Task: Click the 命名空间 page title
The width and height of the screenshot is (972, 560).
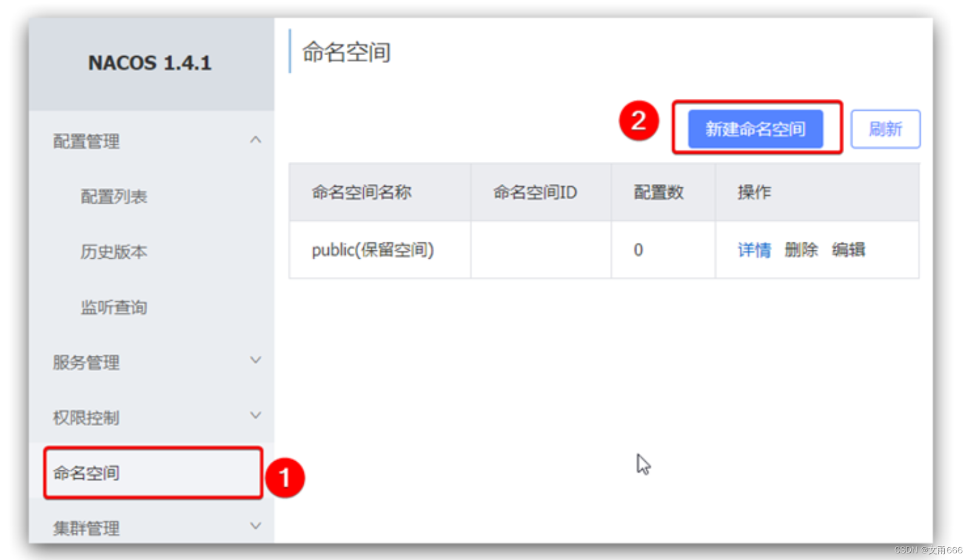Action: 346,52
